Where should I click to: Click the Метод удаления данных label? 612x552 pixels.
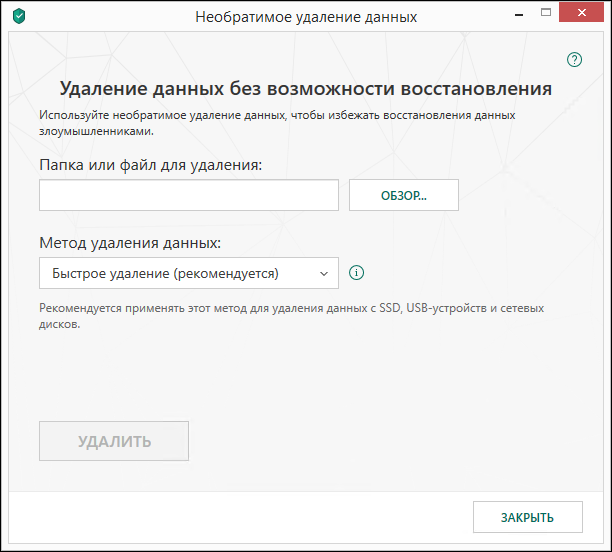130,242
